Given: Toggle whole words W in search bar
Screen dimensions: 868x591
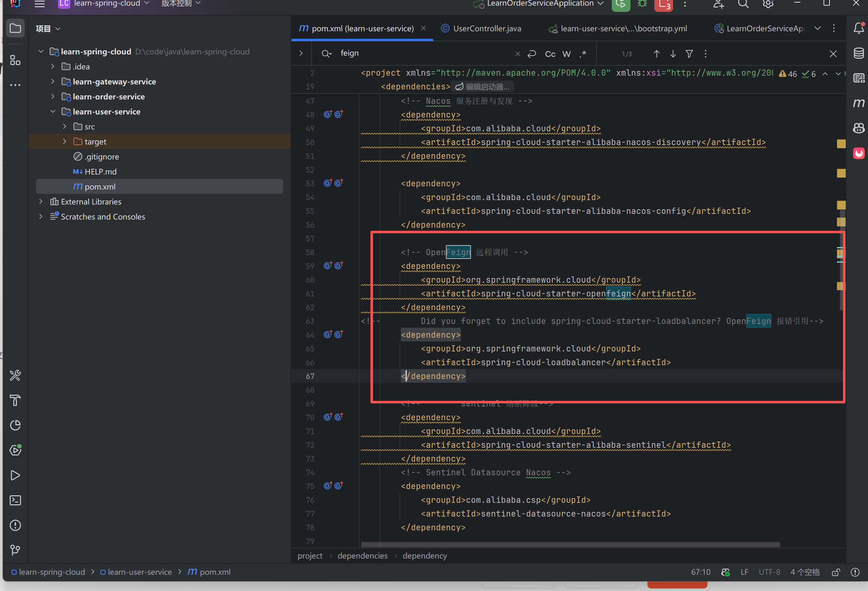Looking at the screenshot, I should (x=566, y=54).
